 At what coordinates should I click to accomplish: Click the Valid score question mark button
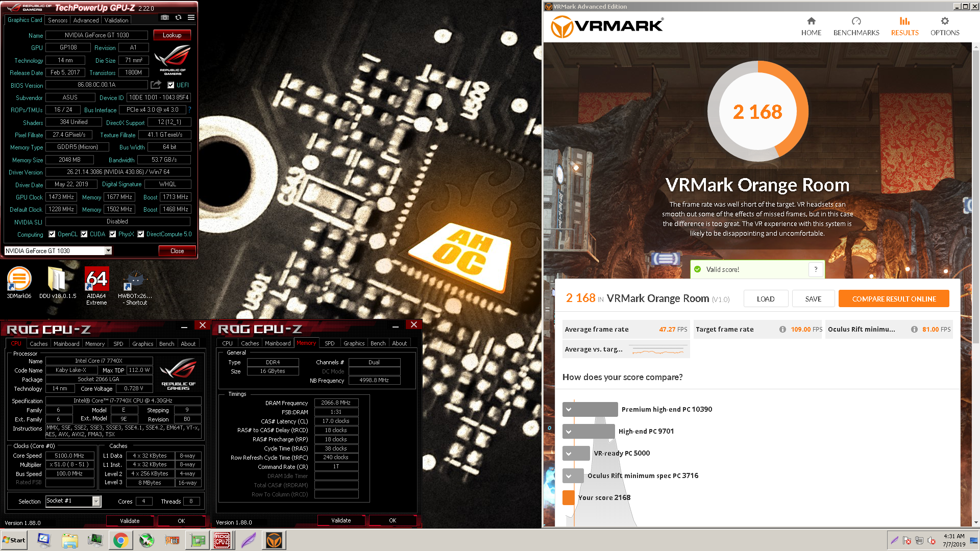pyautogui.click(x=816, y=269)
